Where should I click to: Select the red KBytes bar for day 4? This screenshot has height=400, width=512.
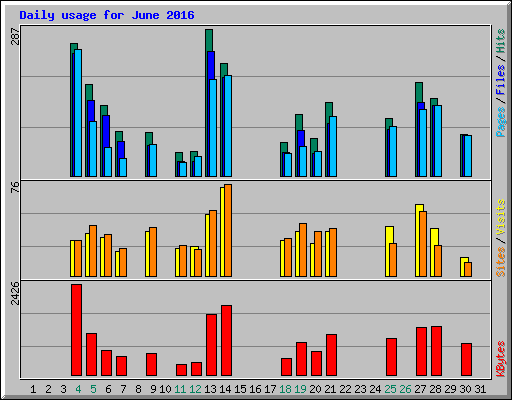pos(76,330)
